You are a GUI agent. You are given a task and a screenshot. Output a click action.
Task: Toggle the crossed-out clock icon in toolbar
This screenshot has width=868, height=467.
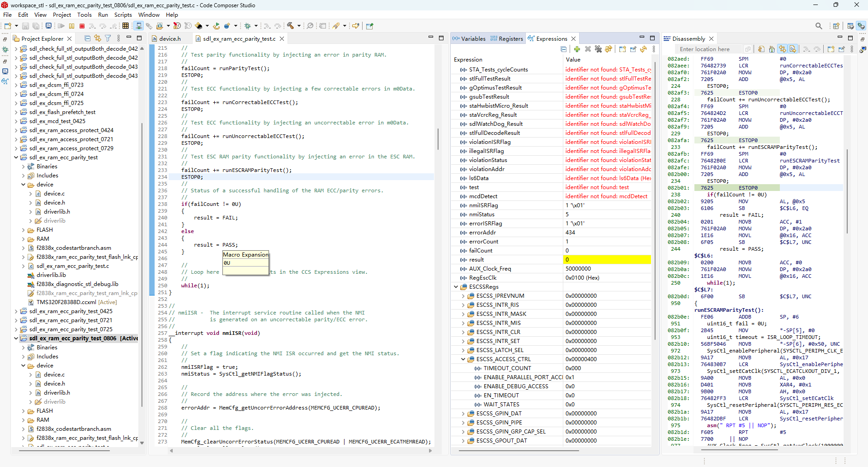tap(177, 26)
